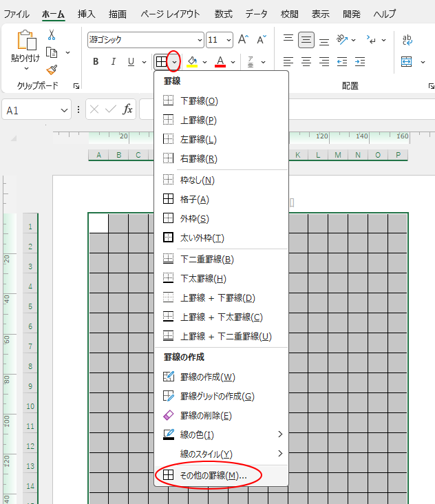Image resolution: width=435 pixels, height=504 pixels.
Task: Toggle top vertical alignment
Action: point(288,39)
